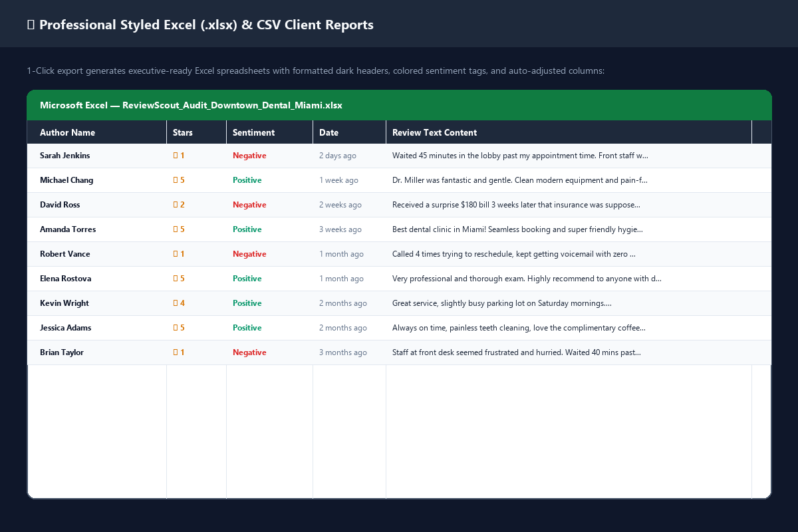This screenshot has width=798, height=532.
Task: Click the star rating in Jessica Adams row
Action: click(179, 328)
